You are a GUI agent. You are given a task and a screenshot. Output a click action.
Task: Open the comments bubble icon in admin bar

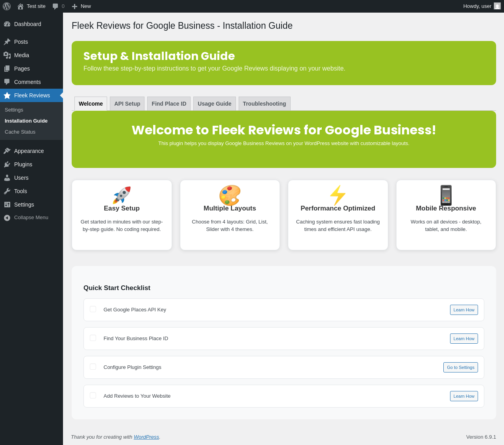tap(56, 6)
